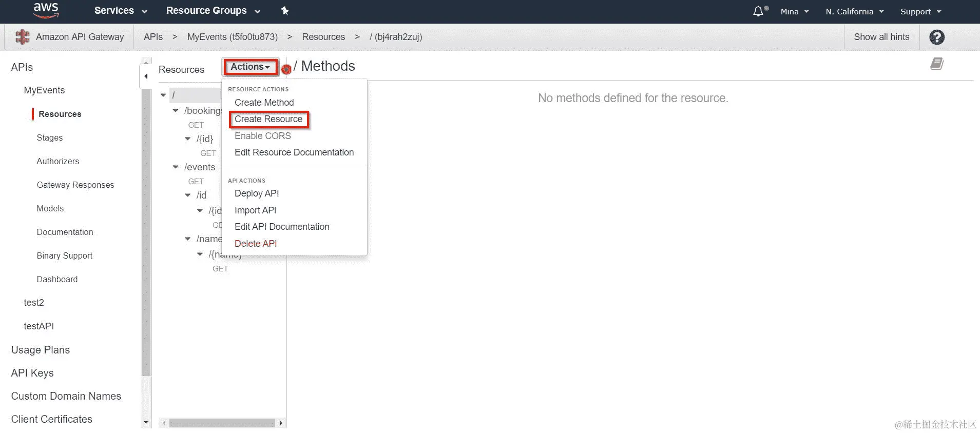Viewport: 980px width, 433px height.
Task: Click the Resources breadcrumb link
Action: coord(323,37)
